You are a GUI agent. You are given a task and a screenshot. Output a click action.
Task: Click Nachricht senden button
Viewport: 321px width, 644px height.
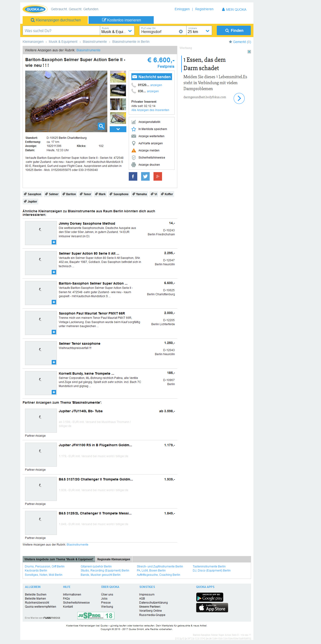tap(152, 77)
